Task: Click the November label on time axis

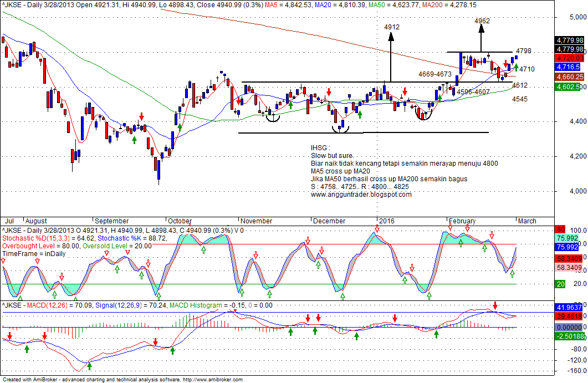Action: pos(256,221)
